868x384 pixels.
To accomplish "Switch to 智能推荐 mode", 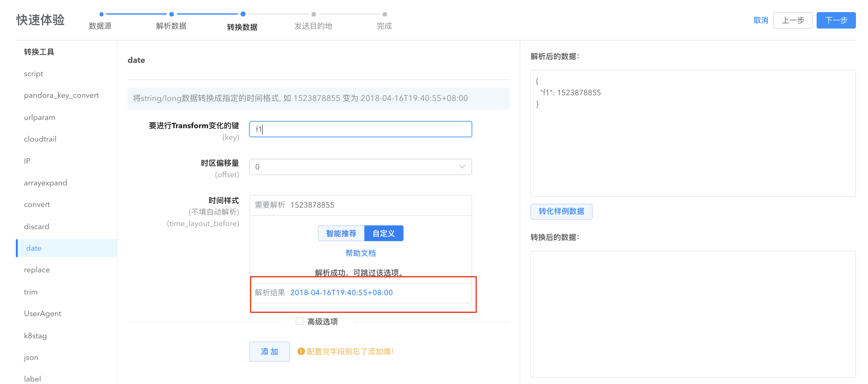I will [341, 233].
